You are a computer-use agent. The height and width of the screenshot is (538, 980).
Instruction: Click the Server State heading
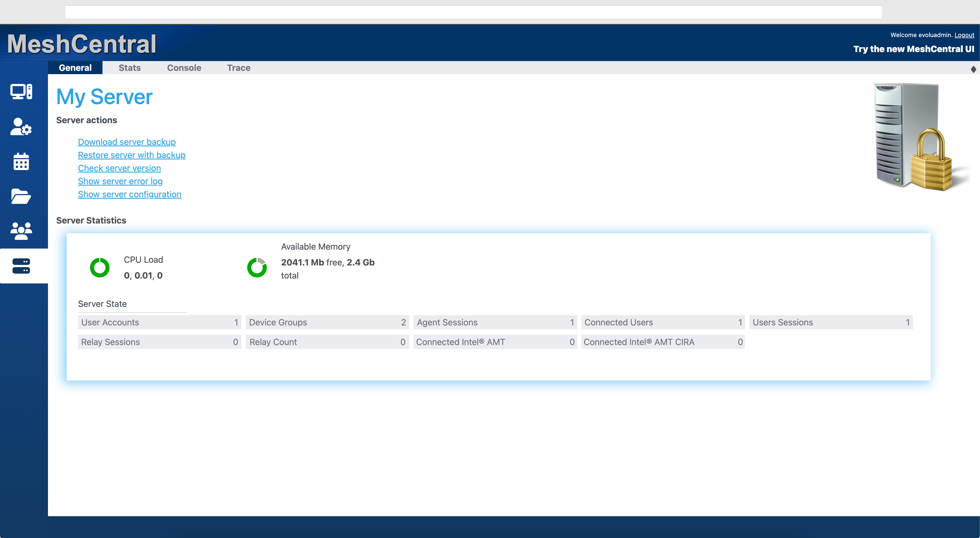[102, 304]
